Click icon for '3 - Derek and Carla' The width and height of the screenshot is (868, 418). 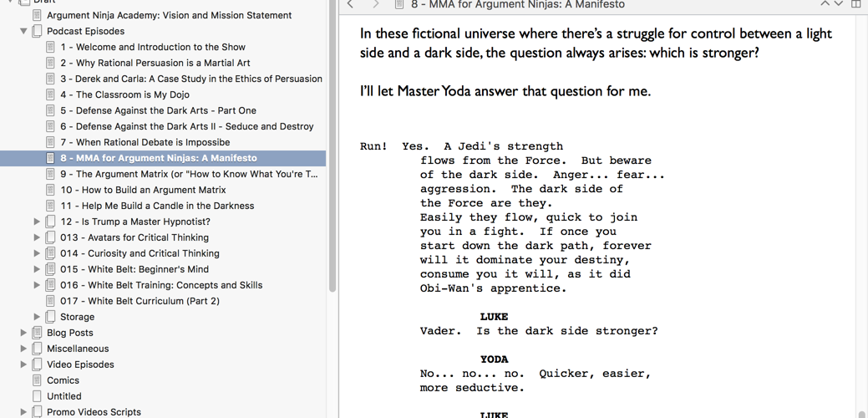tap(51, 79)
